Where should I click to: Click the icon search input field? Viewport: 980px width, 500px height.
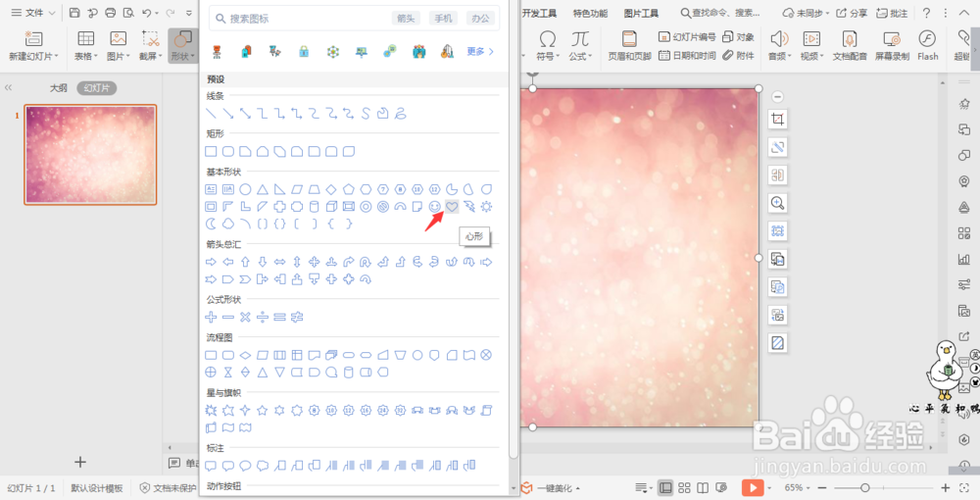coord(355,18)
